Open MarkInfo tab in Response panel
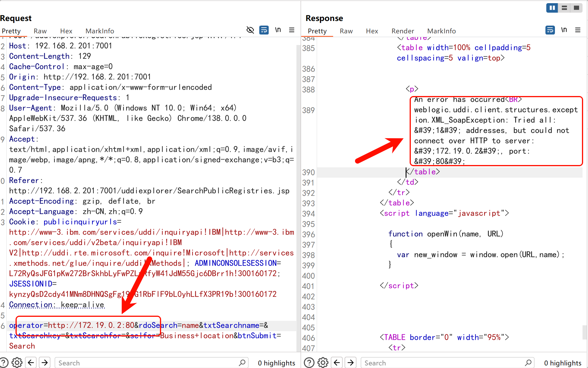Image resolution: width=588 pixels, height=368 pixels. coord(441,31)
